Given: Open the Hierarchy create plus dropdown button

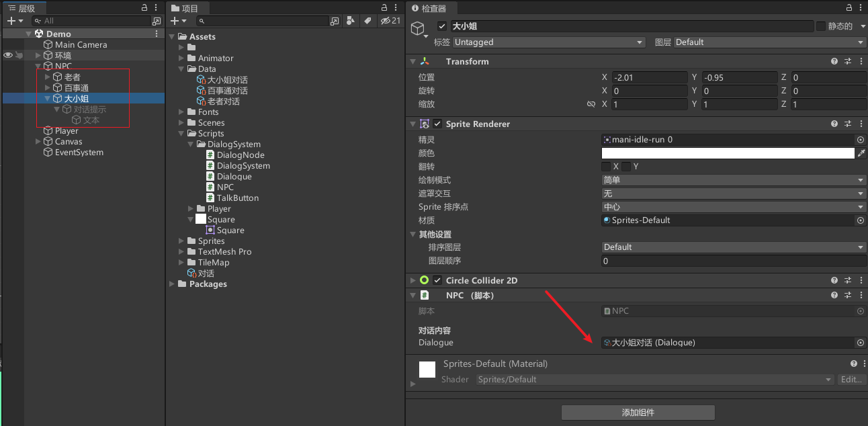Looking at the screenshot, I should [15, 21].
